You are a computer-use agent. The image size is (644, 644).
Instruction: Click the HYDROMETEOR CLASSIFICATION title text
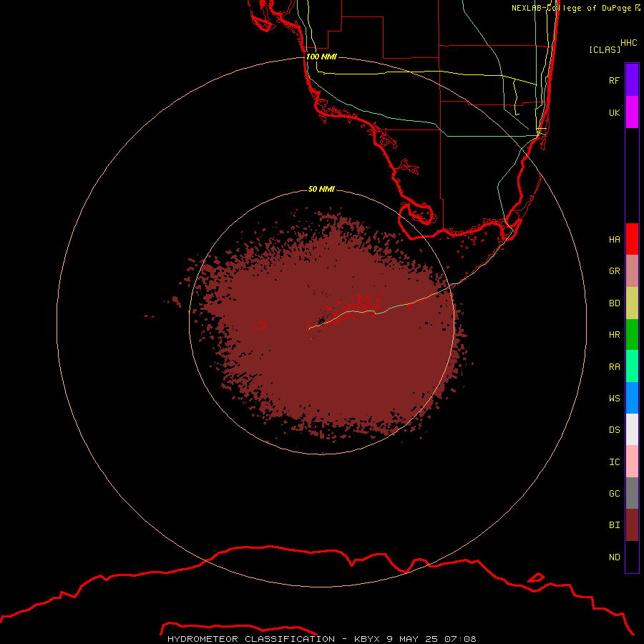coord(251,639)
